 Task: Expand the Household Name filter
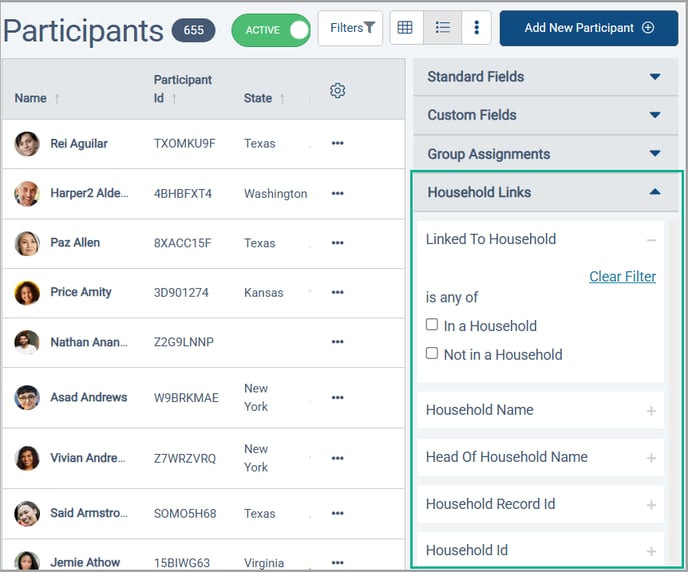click(651, 411)
